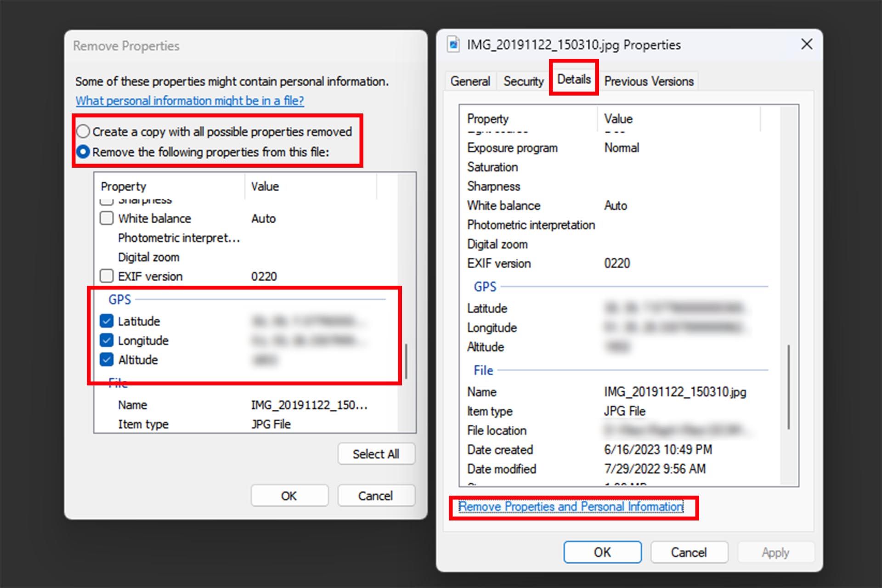Uncheck the Longitude checkbox
Screen dimensions: 882x588
click(107, 340)
